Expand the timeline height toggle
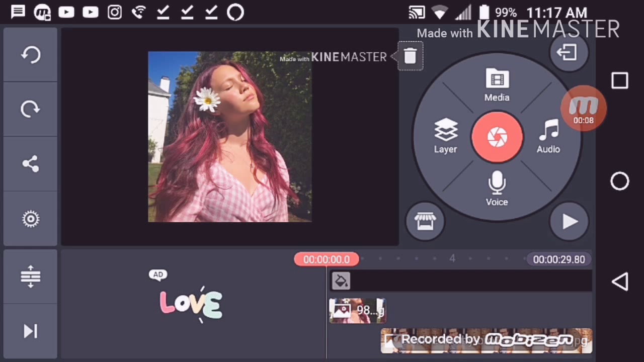 tap(30, 277)
